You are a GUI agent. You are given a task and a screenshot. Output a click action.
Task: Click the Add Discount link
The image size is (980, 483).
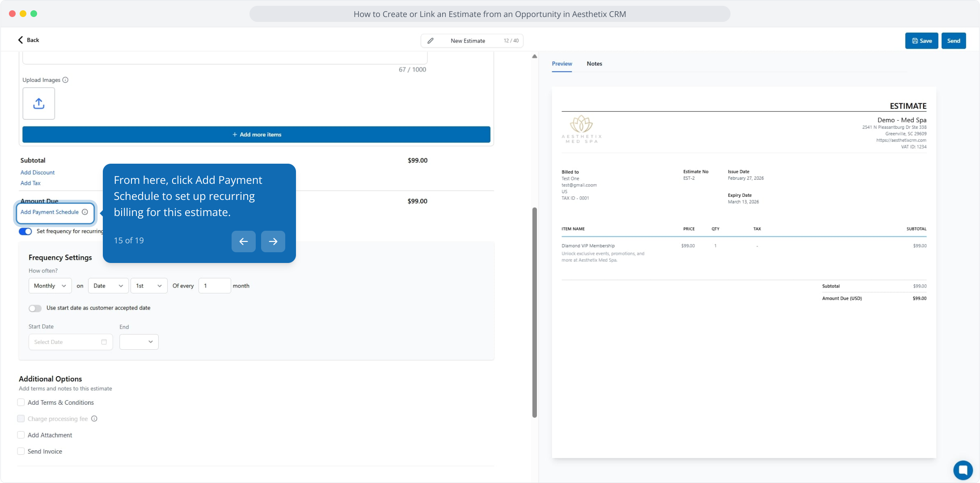38,173
